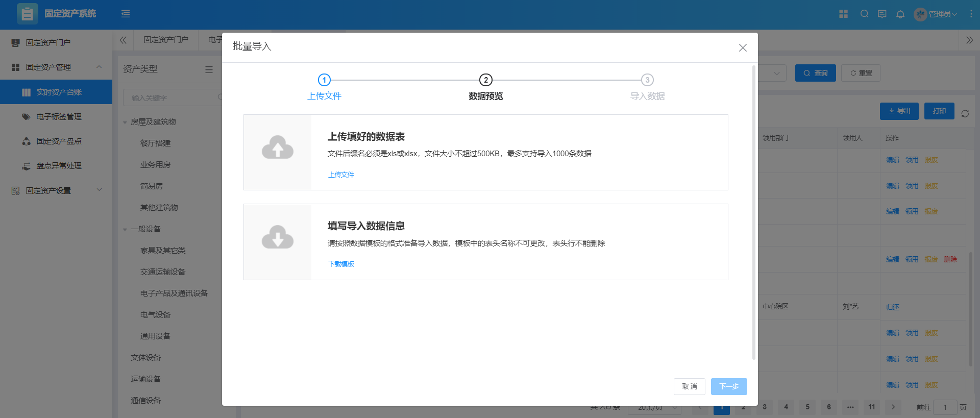This screenshot has width=980, height=418.
Task: Toggle the sidebar collapse hamburger icon
Action: (x=126, y=14)
